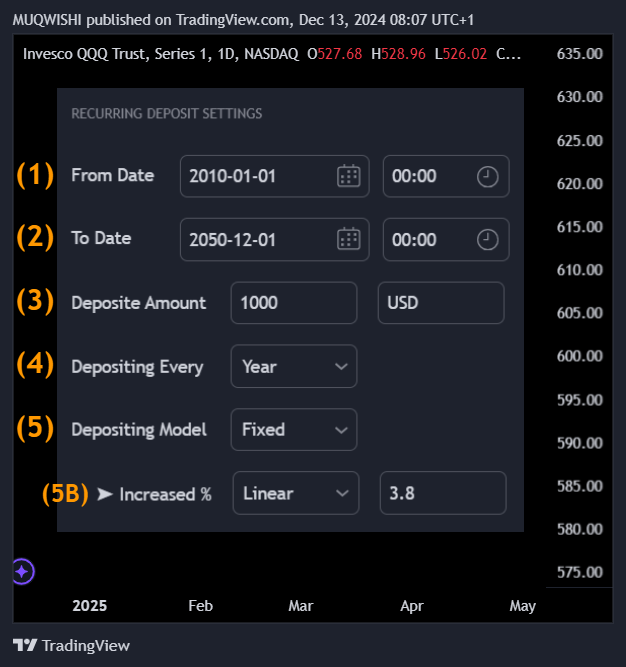Click the Recurring Deposit Settings heading
This screenshot has width=626, height=667.
[x=167, y=114]
